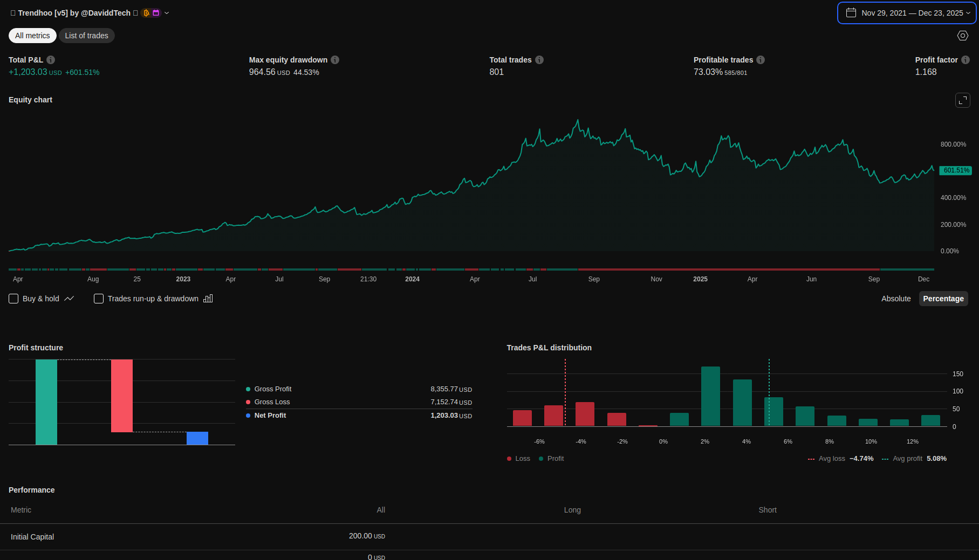Image resolution: width=979 pixels, height=560 pixels.
Task: Enable the Buy & hold checkbox
Action: [14, 299]
